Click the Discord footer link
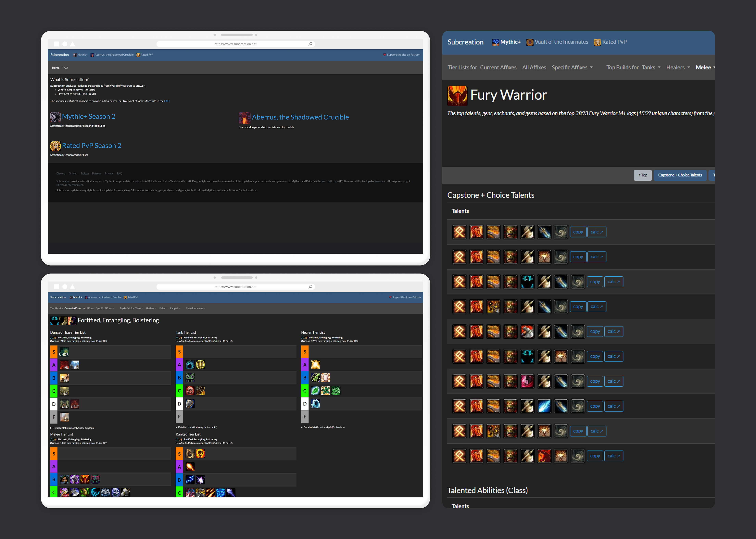The image size is (756, 539). (x=61, y=174)
